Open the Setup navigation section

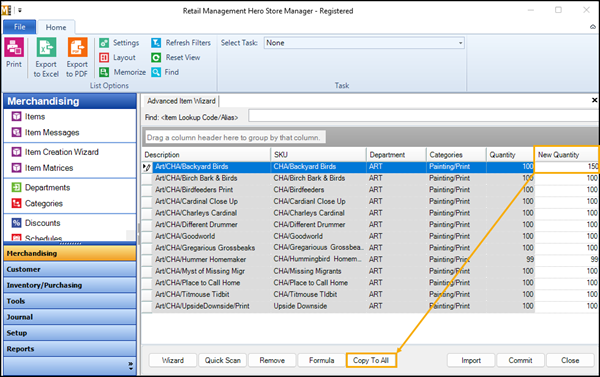pos(70,333)
